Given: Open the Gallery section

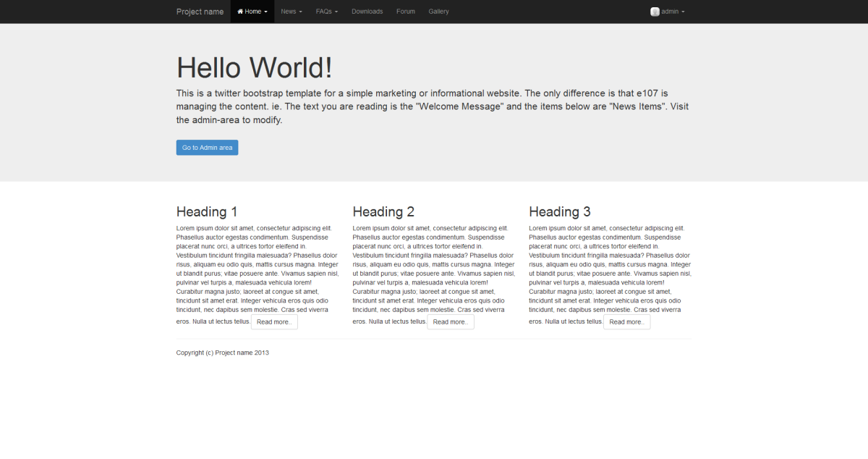Looking at the screenshot, I should coord(438,11).
